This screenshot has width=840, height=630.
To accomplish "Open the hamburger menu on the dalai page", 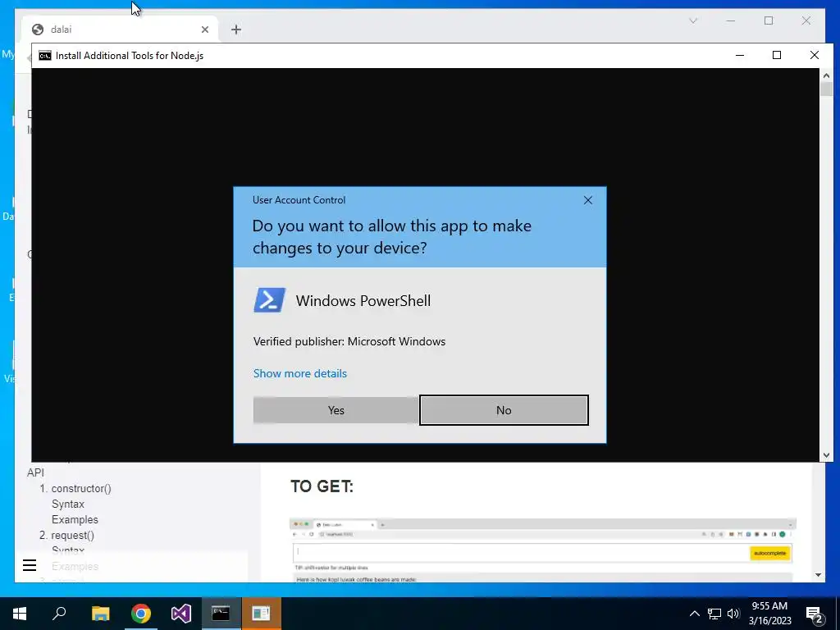I will [x=30, y=565].
